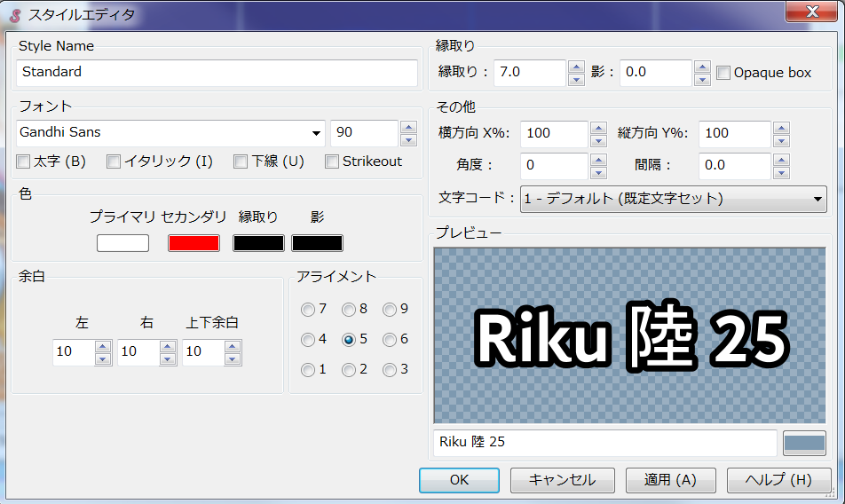Increase the 左 left margin spinner
The height and width of the screenshot is (504, 845).
[103, 346]
